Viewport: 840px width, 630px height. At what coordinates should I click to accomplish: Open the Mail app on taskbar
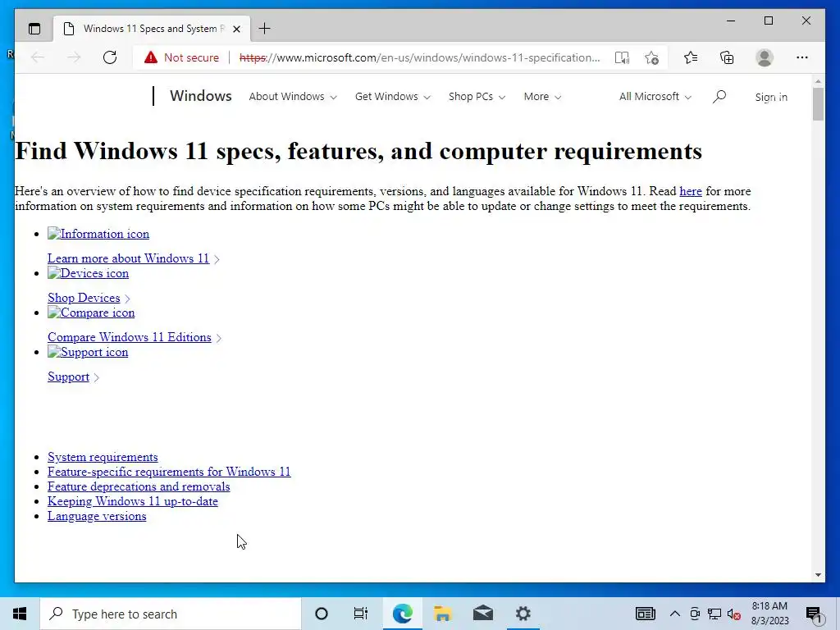pos(482,614)
